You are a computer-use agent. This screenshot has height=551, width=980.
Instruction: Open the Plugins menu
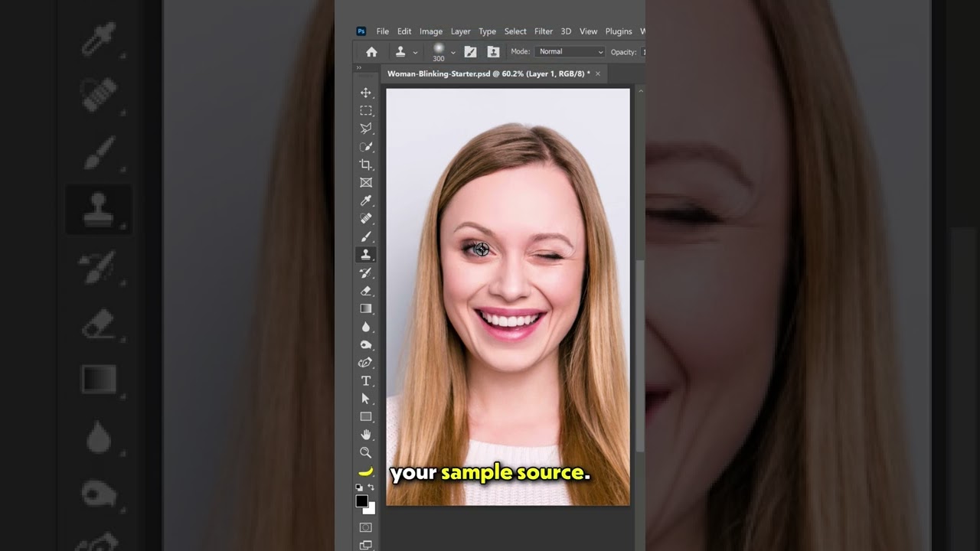(x=619, y=31)
